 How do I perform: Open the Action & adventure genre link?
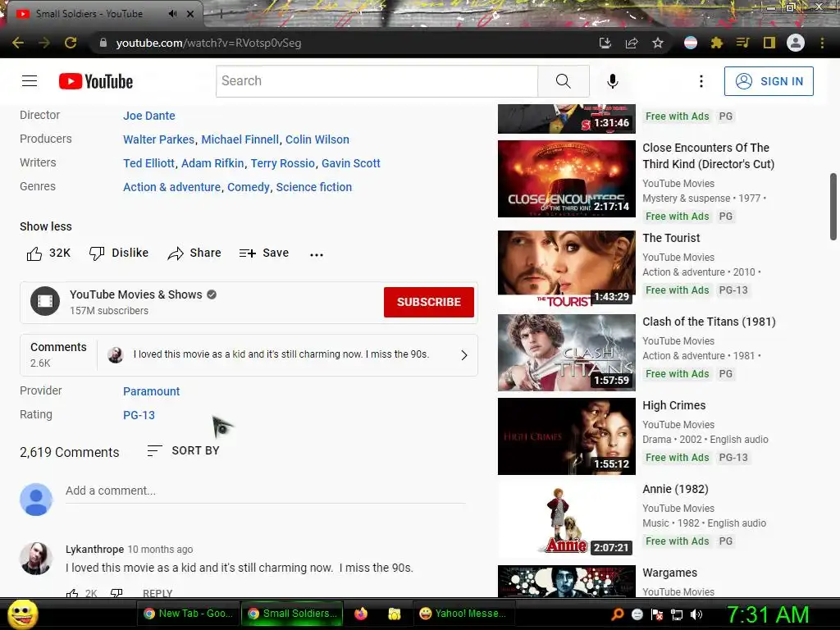coord(172,187)
